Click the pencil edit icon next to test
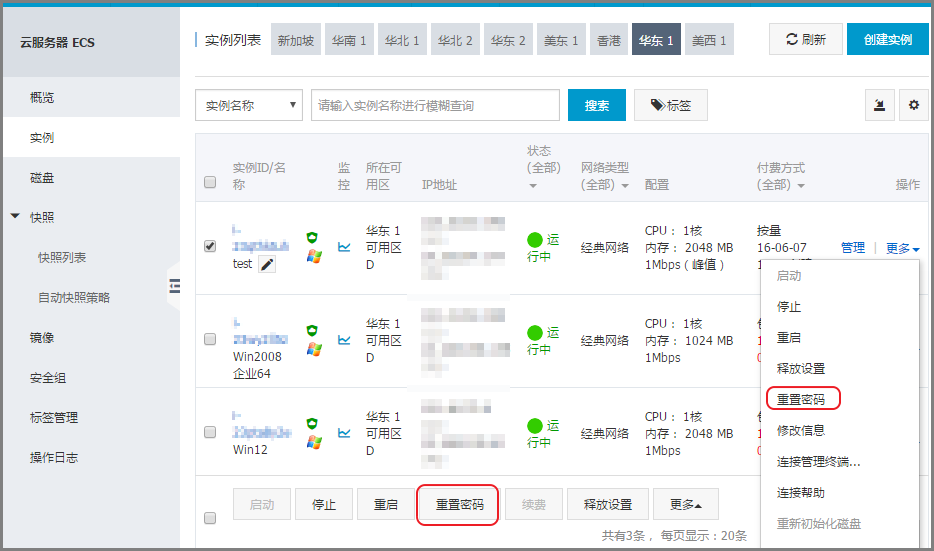The height and width of the screenshot is (551, 934). point(267,264)
